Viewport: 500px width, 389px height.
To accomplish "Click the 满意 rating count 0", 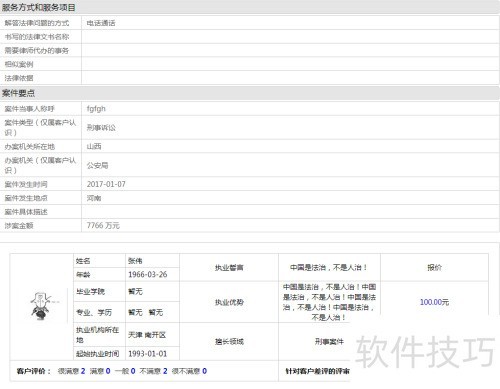I will point(108,371).
